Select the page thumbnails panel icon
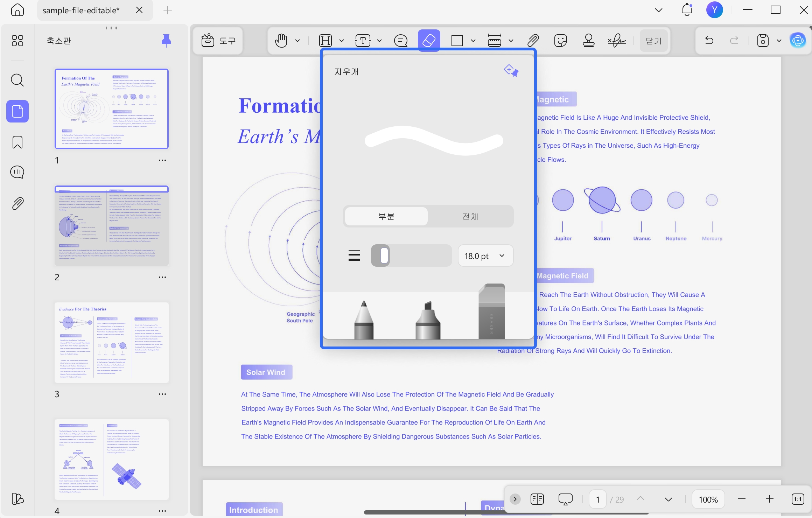 pos(17,111)
